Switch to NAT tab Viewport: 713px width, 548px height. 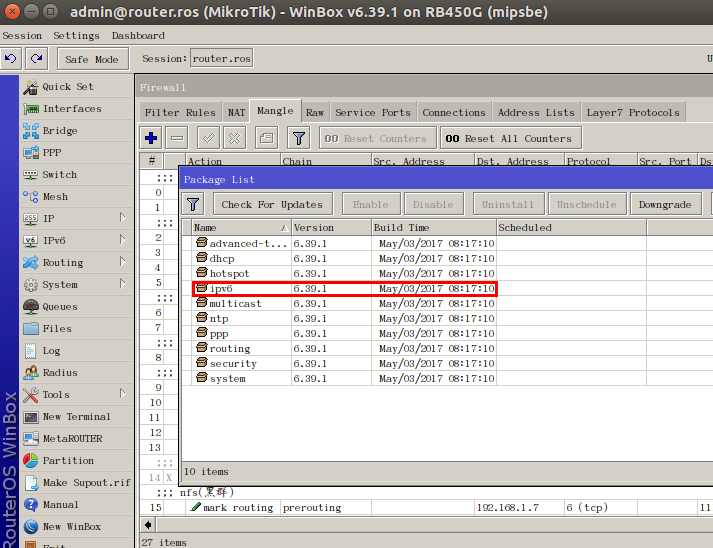click(x=236, y=112)
